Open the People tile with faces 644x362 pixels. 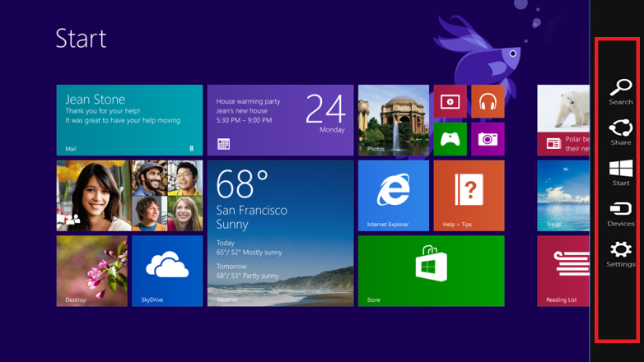(x=129, y=196)
